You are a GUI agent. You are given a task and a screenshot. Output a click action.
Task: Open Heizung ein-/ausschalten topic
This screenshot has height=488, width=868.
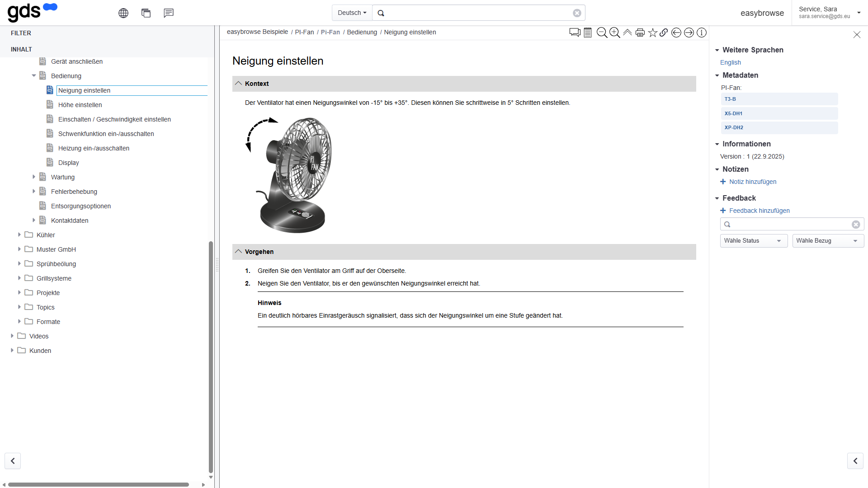point(94,148)
